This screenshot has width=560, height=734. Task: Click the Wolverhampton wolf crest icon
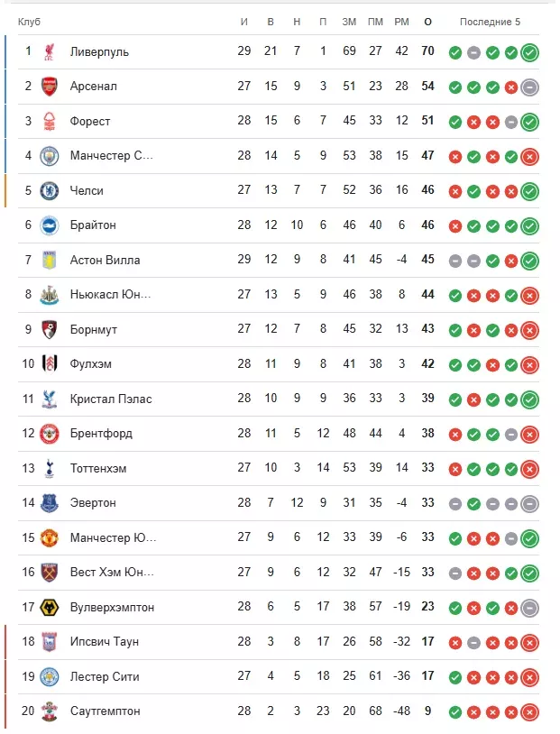tap(50, 607)
